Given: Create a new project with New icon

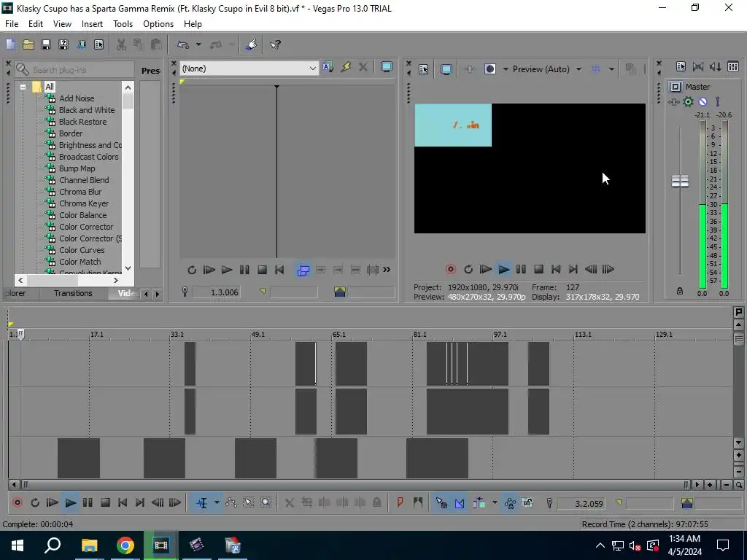Looking at the screenshot, I should point(10,44).
